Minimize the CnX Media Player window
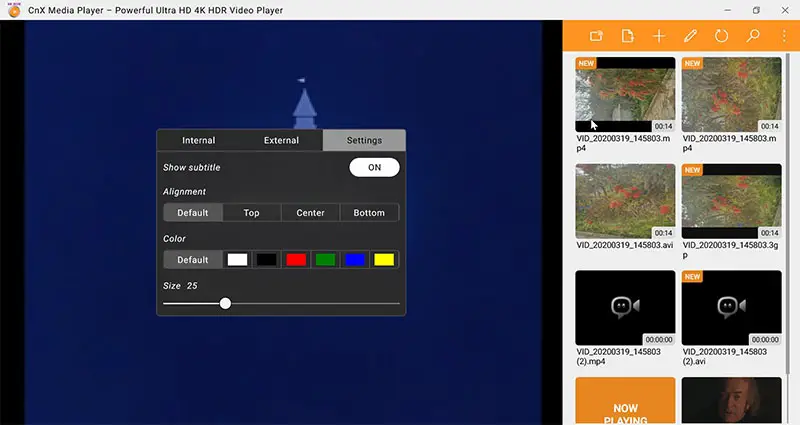 728,10
